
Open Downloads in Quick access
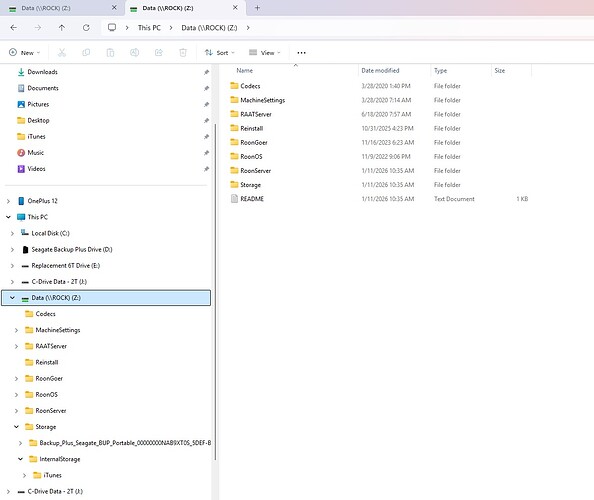point(42,72)
